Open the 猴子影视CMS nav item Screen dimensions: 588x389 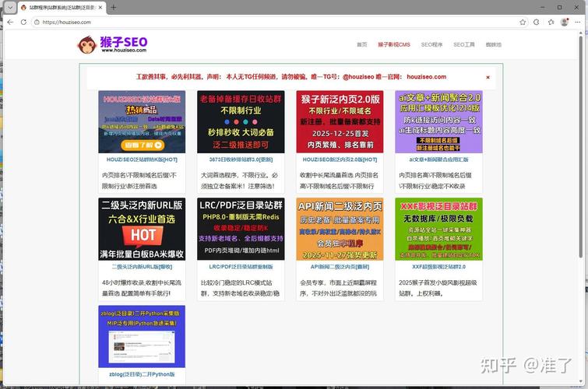[394, 44]
